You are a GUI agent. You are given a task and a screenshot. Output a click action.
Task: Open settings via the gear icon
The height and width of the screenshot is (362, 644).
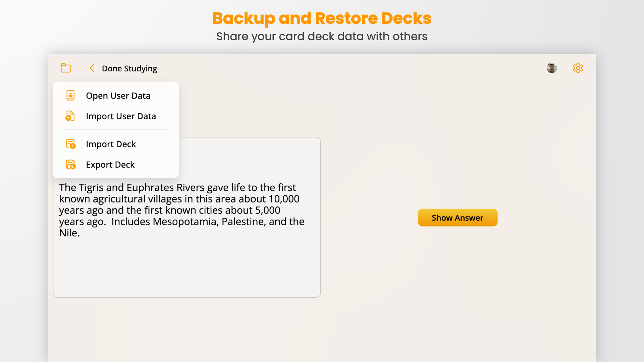click(578, 68)
